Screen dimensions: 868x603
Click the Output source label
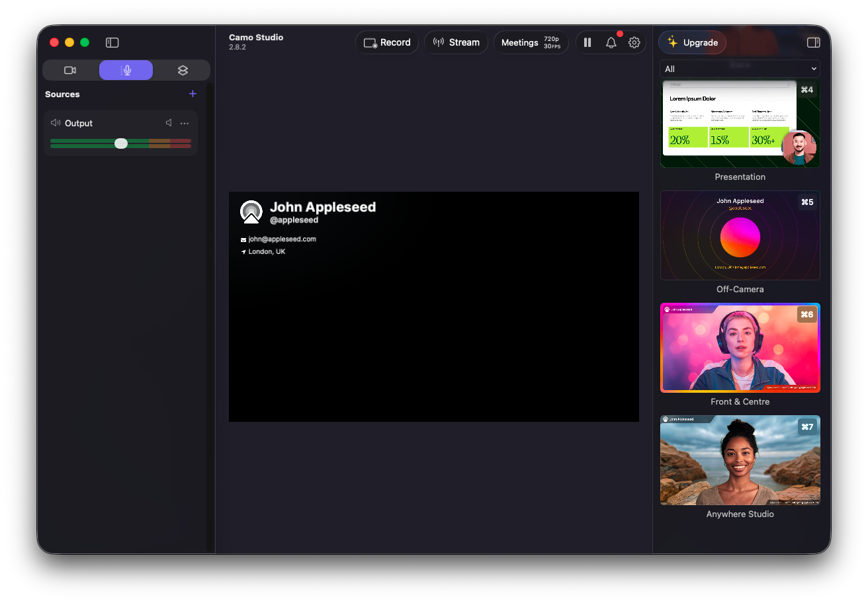tap(79, 123)
